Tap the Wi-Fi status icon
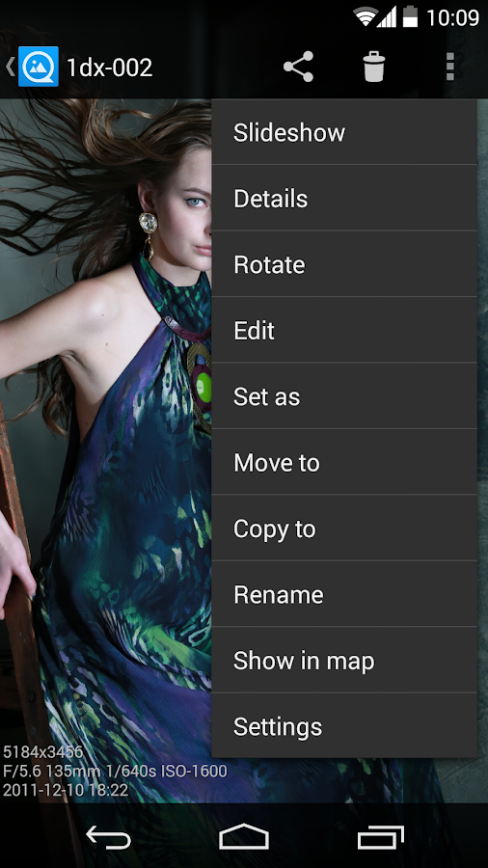488x868 pixels. click(x=366, y=17)
